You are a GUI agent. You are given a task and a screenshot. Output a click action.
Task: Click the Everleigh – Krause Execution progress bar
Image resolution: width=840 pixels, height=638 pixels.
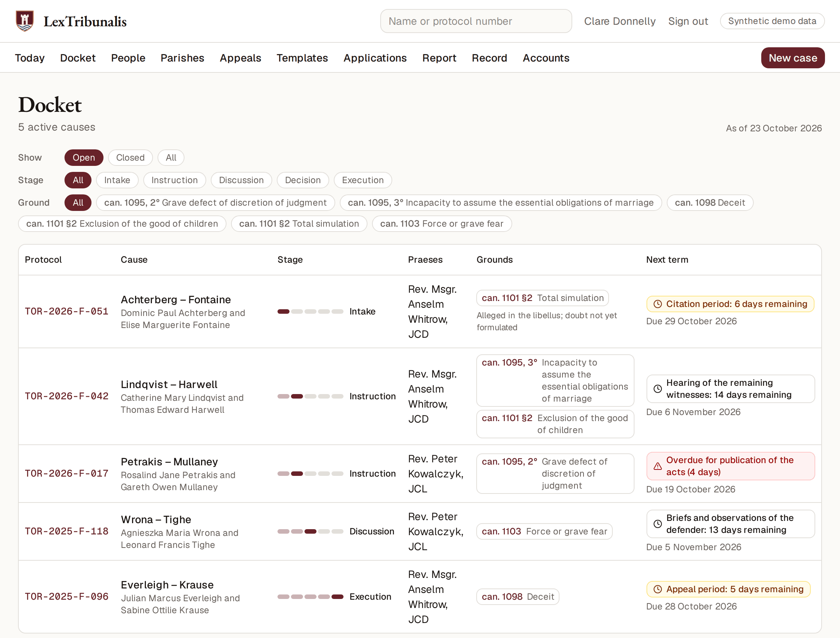tap(310, 597)
